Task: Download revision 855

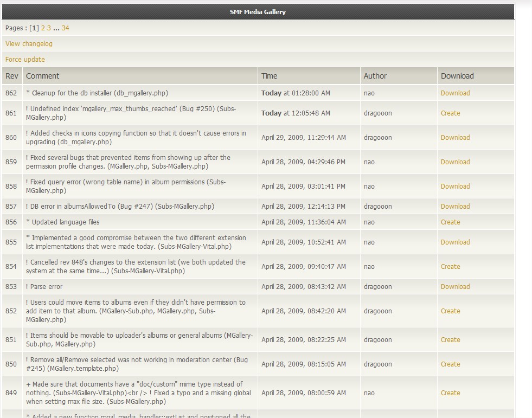Action: (456, 242)
